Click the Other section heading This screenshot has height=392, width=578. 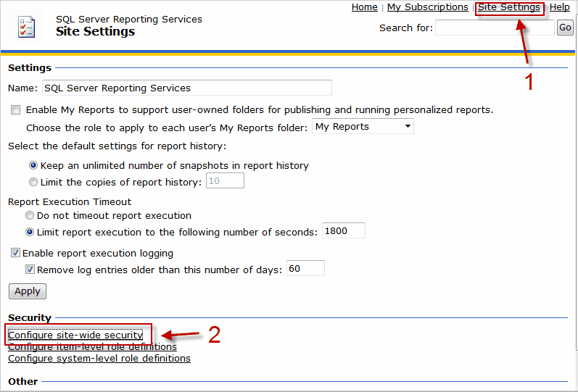click(x=23, y=381)
